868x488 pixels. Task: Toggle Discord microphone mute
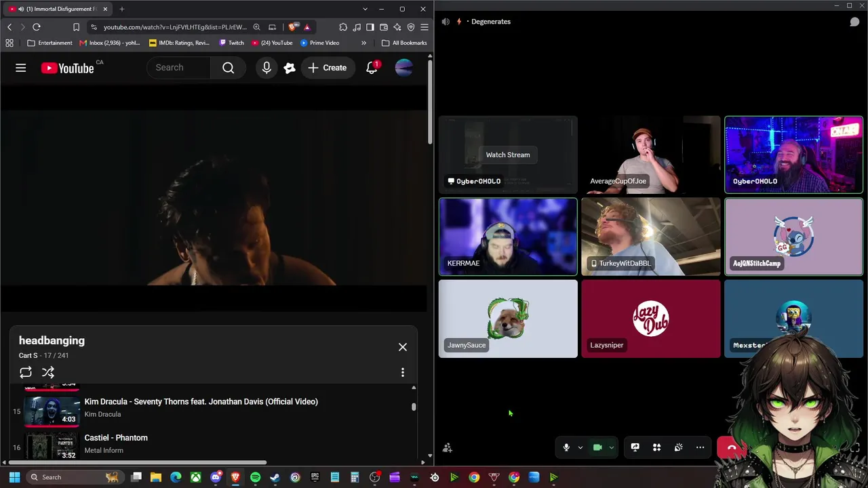pos(566,447)
